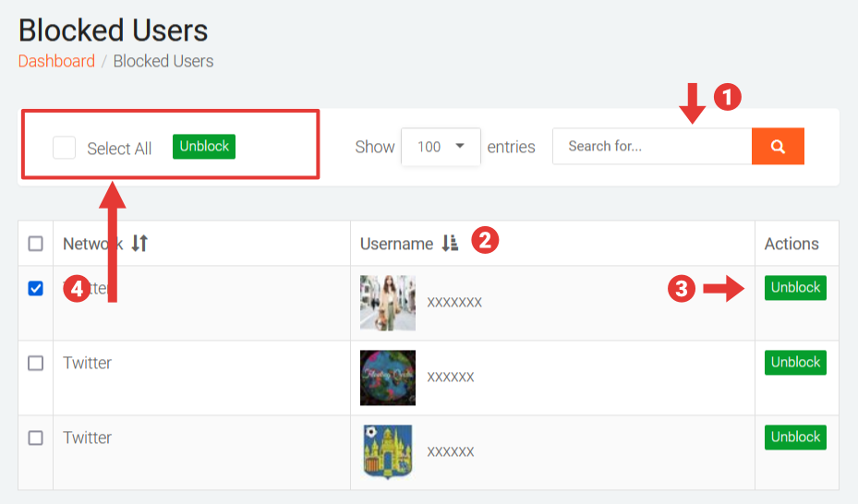Uncheck the first row's checked checkbox
The image size is (858, 504).
click(36, 289)
